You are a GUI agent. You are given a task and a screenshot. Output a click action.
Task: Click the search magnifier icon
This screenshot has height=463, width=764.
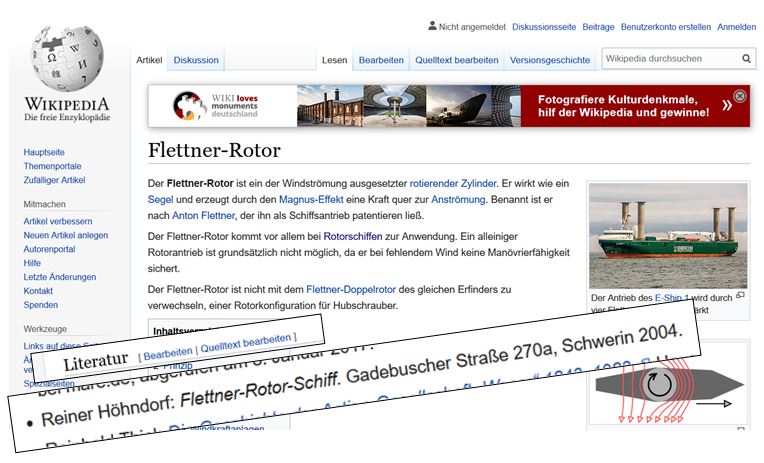(746, 59)
